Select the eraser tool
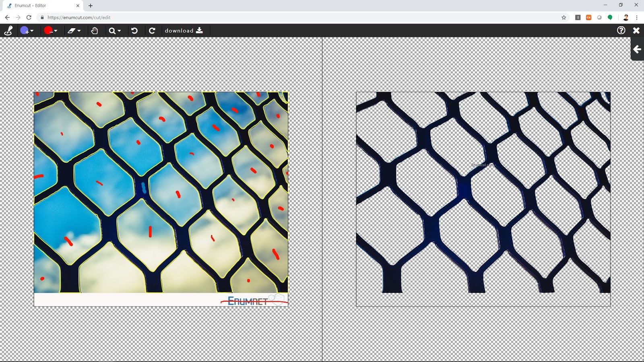This screenshot has width=644, height=362. point(72,30)
